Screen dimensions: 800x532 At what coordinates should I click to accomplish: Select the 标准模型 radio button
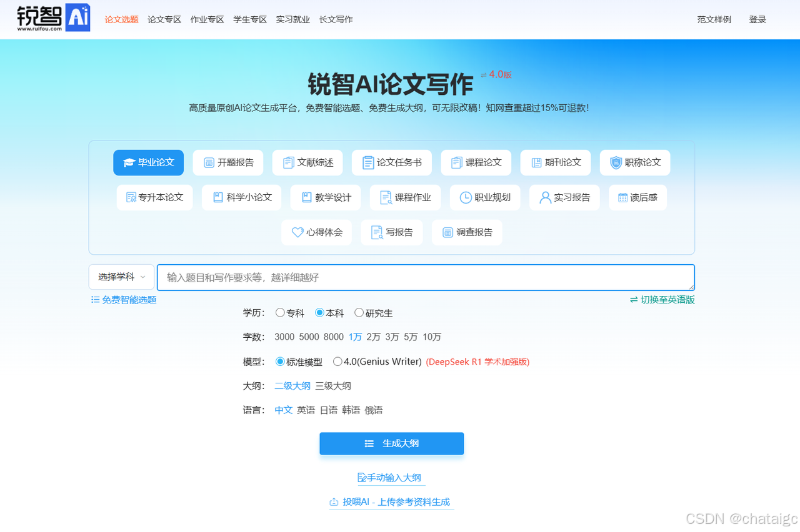(x=280, y=362)
